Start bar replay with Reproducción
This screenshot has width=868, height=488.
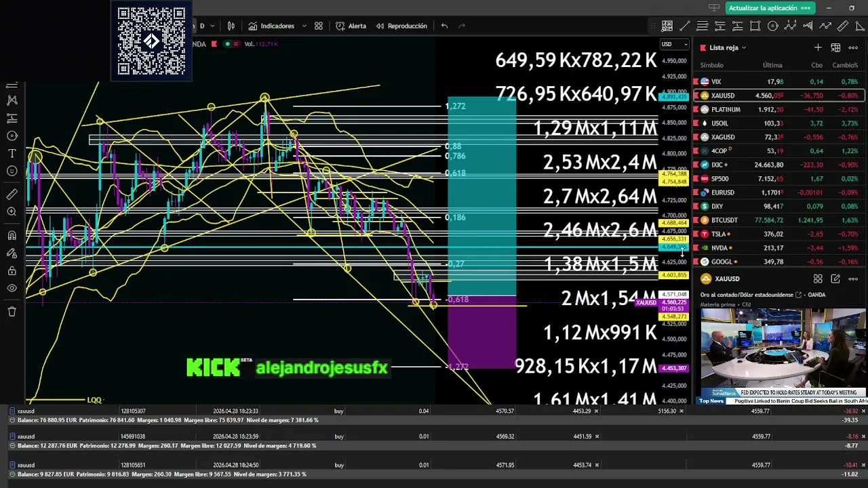pos(401,26)
